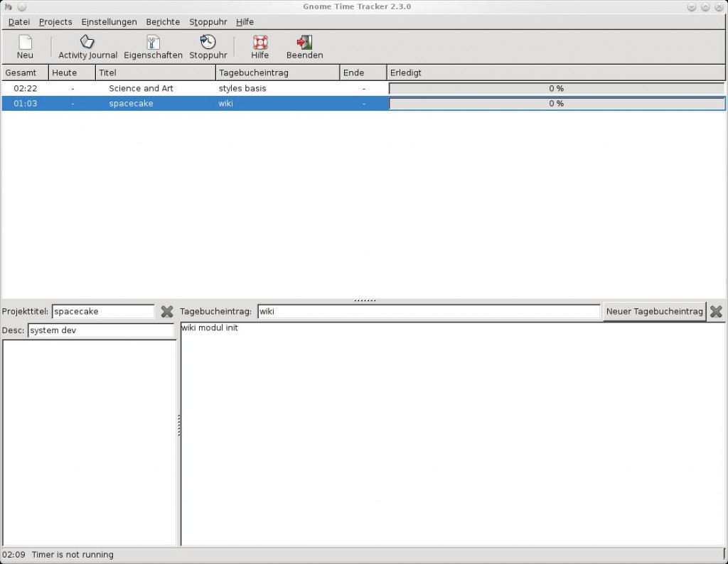Click the pane divider handle above Projekttitel
This screenshot has width=728, height=564.
coord(364,299)
